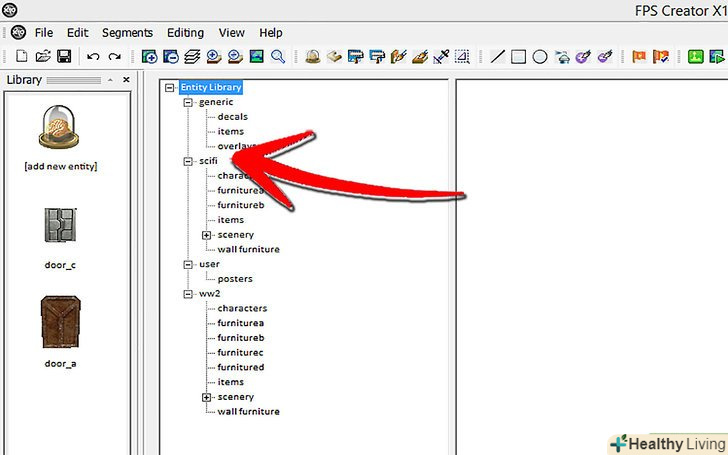Collapse the scifi folder
Image resolution: width=728 pixels, height=455 pixels.
click(x=188, y=161)
